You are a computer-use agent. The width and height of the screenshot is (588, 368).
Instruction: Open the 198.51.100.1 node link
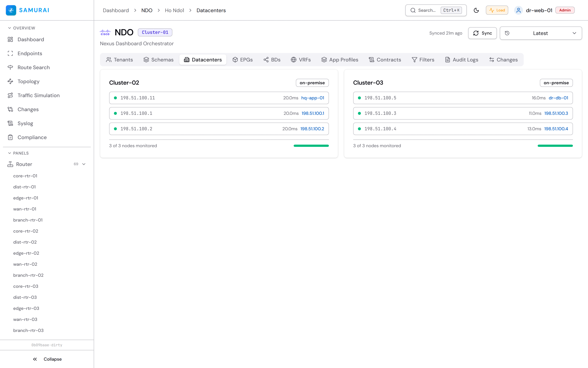coord(313,113)
